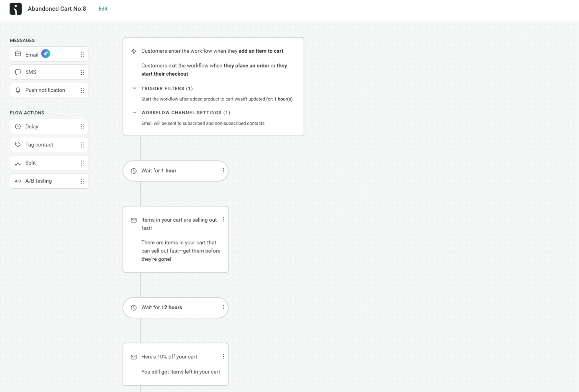Click the 'There are items in your cart' preheader
The height and width of the screenshot is (392, 579).
pyautogui.click(x=181, y=251)
